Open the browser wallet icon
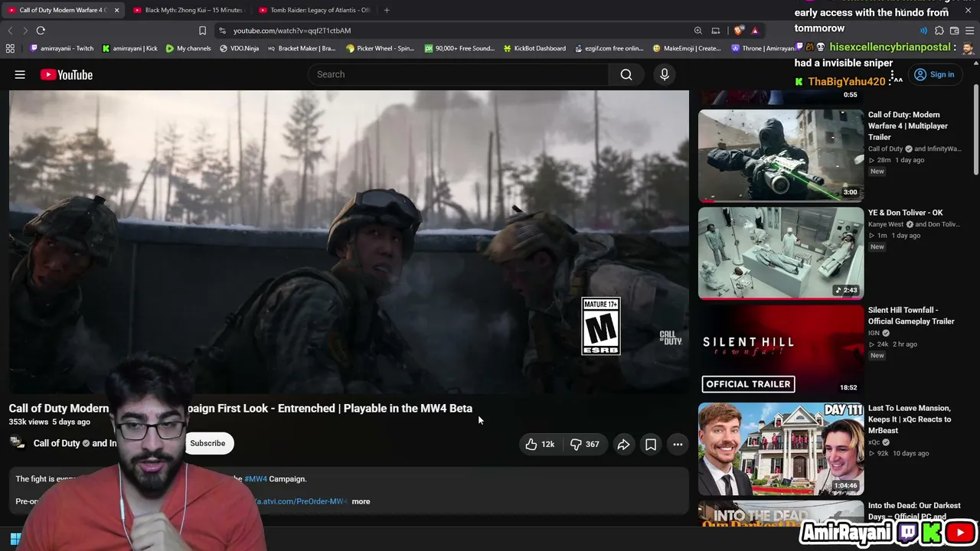Screen dimensions: 980x551 click(954, 31)
